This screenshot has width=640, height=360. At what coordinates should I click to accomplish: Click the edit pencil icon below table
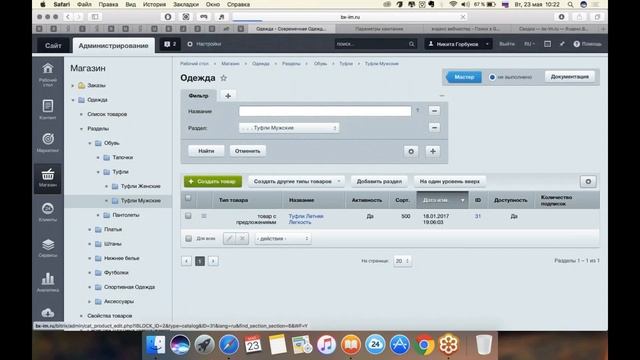[x=229, y=238]
